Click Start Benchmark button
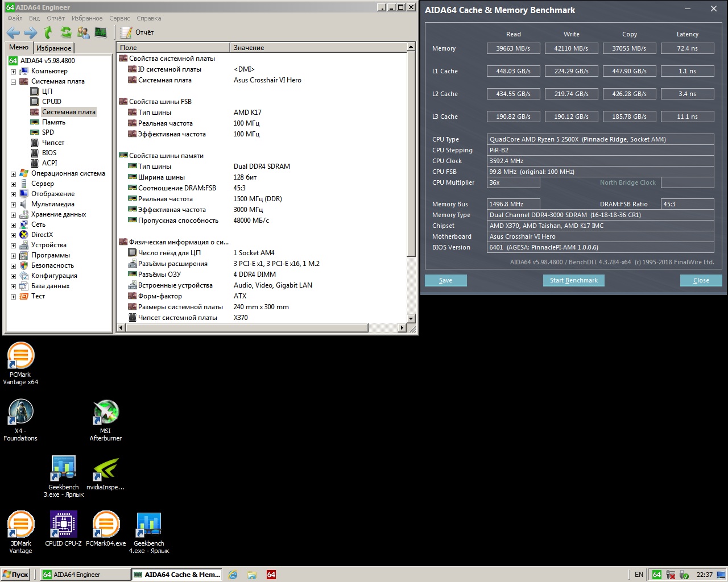This screenshot has height=582, width=728. pos(573,280)
